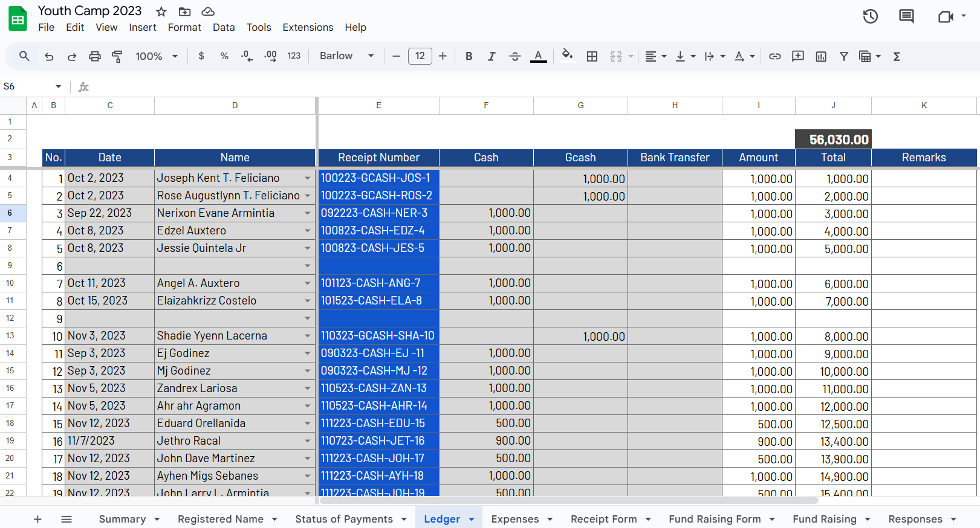Insert a link using the toolbar icon
The image size is (980, 528).
tap(774, 56)
